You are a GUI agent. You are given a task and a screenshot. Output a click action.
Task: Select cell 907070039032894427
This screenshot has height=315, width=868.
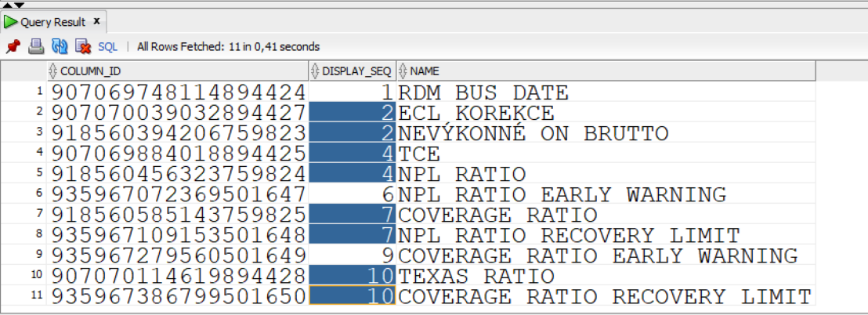178,112
